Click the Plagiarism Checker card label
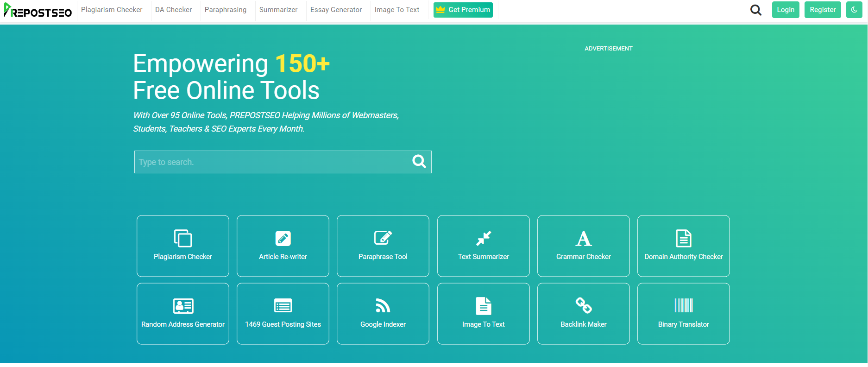868x367 pixels. [x=183, y=257]
